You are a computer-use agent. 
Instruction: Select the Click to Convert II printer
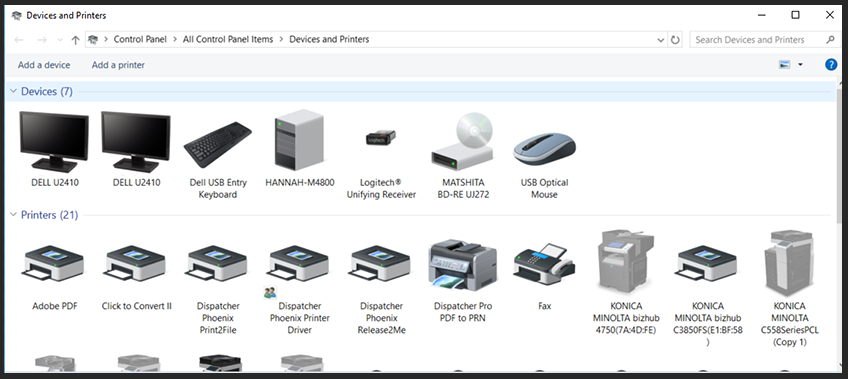(136, 263)
